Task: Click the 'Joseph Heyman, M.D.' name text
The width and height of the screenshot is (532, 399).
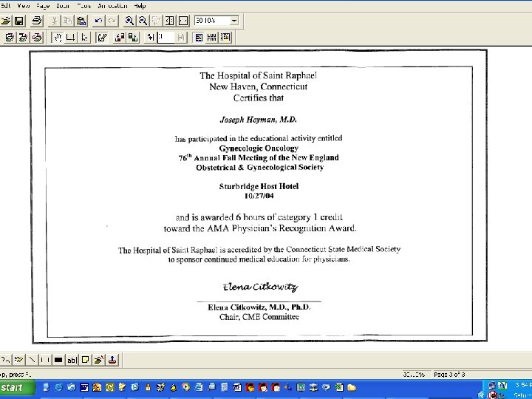Action: (259, 120)
